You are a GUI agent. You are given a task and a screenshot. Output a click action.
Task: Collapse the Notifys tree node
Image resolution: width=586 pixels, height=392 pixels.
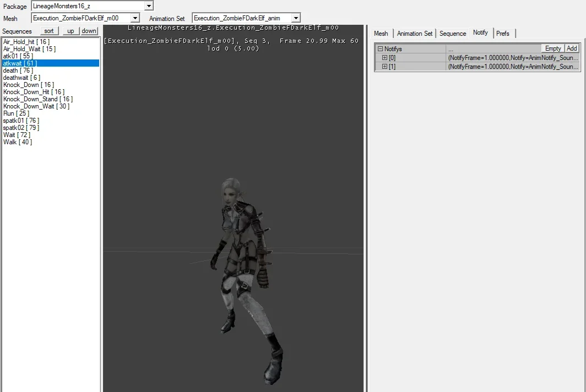(x=380, y=48)
